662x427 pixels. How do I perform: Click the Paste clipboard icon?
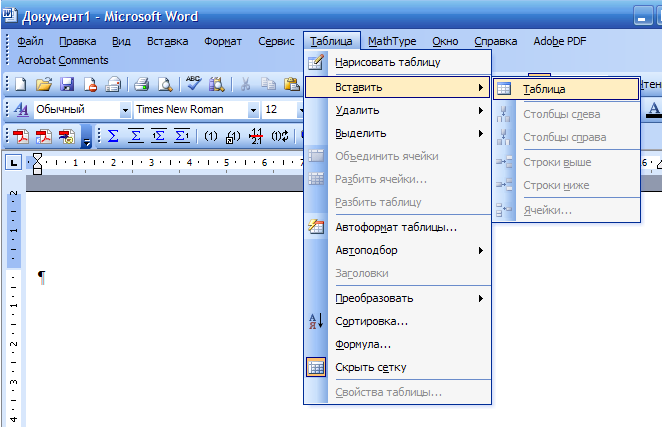[291, 84]
